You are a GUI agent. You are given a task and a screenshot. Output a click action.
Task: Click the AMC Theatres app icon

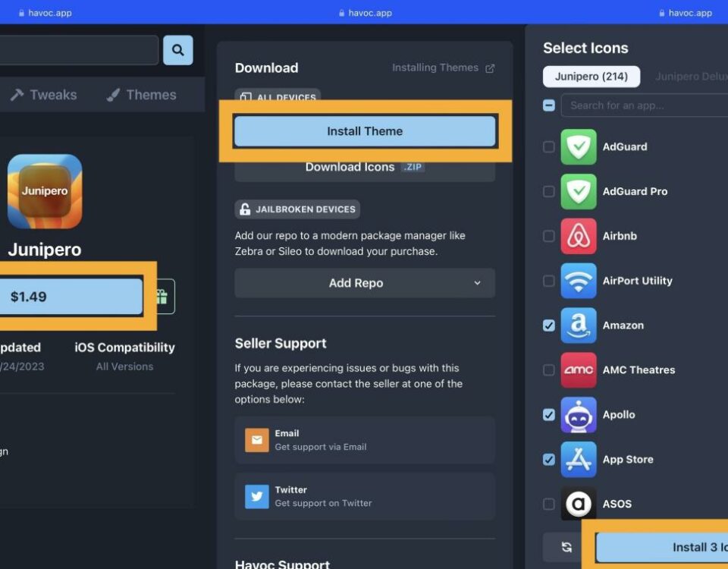(x=579, y=369)
